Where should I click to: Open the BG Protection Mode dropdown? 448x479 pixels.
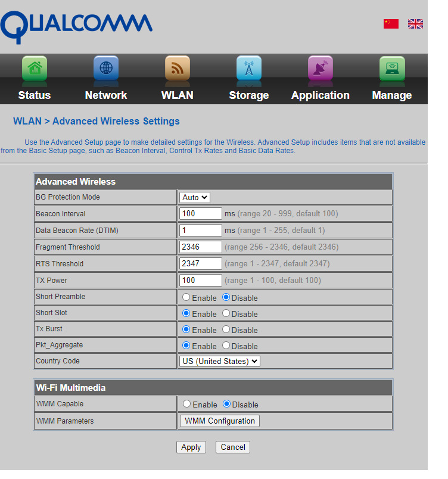tap(195, 197)
